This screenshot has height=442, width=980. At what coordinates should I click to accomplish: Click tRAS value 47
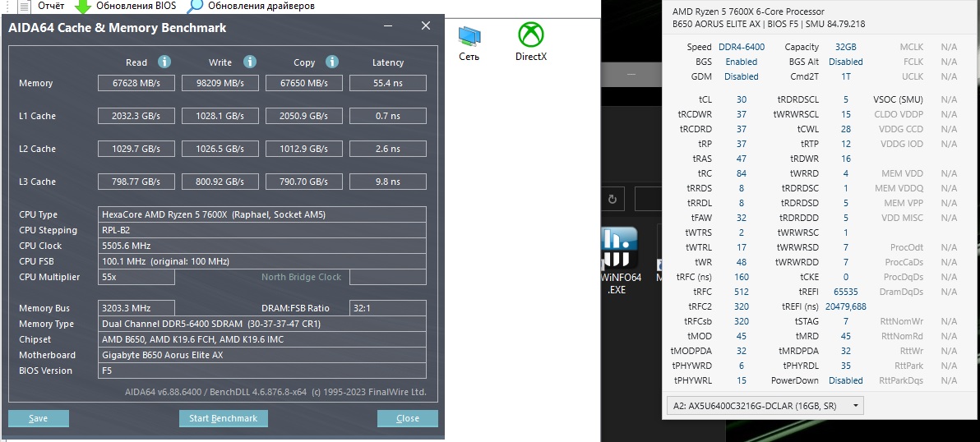click(742, 159)
